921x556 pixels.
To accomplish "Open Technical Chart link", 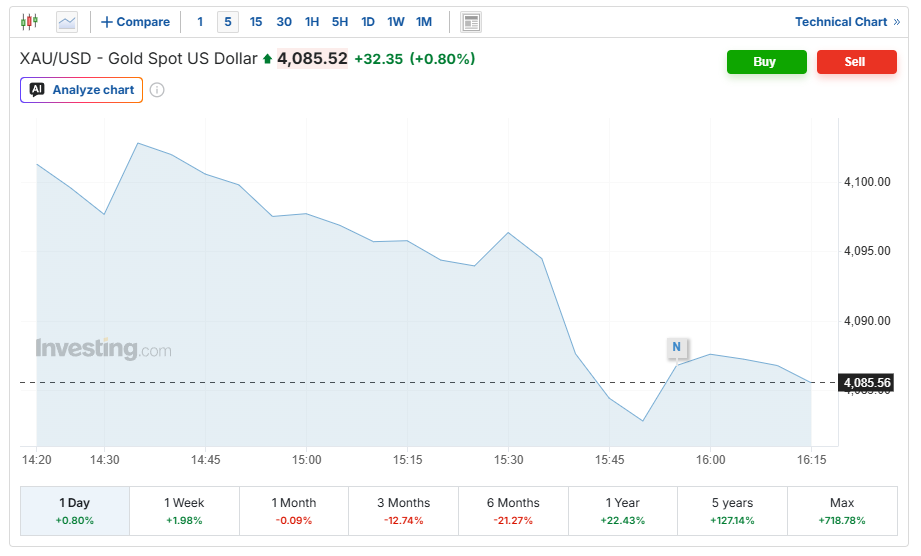I will tap(847, 22).
